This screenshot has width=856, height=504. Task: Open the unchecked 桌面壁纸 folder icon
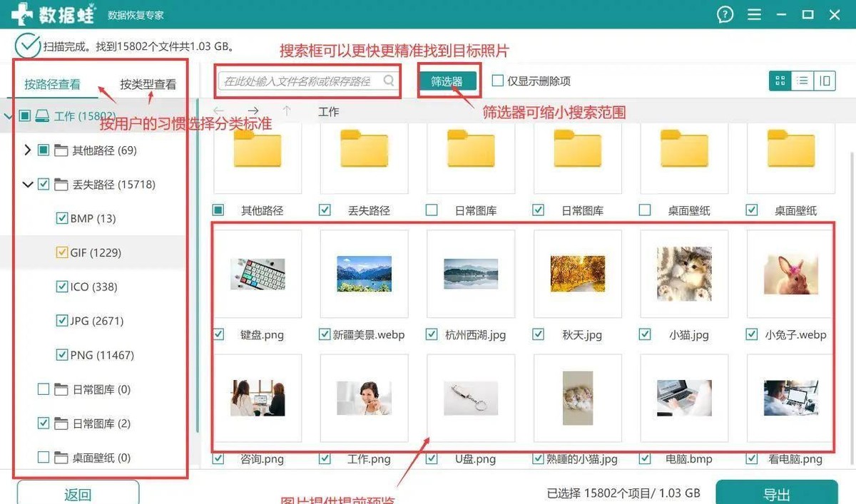[684, 148]
